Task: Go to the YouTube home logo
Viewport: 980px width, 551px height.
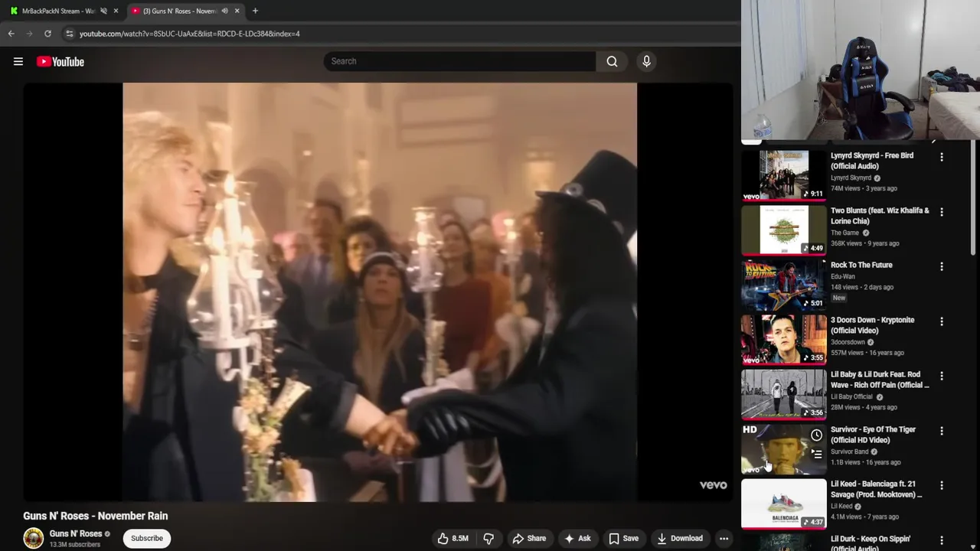Action: pyautogui.click(x=60, y=62)
